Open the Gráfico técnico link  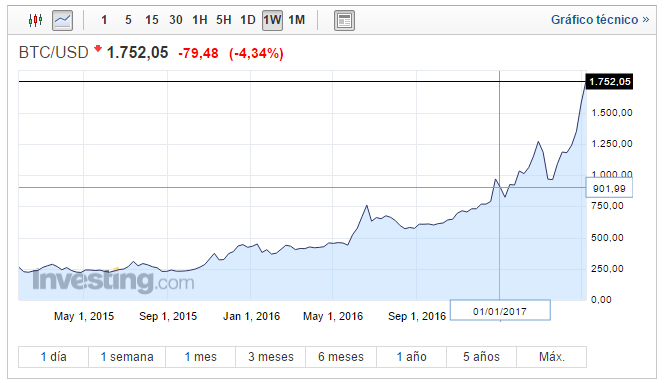pyautogui.click(x=600, y=20)
